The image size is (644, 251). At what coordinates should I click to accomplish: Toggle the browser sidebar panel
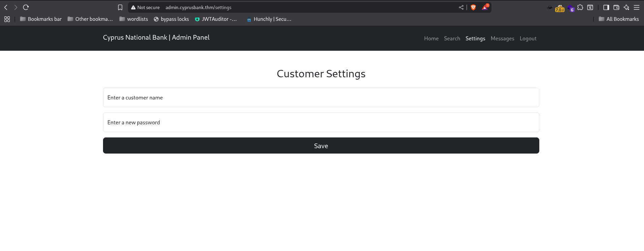point(606,7)
